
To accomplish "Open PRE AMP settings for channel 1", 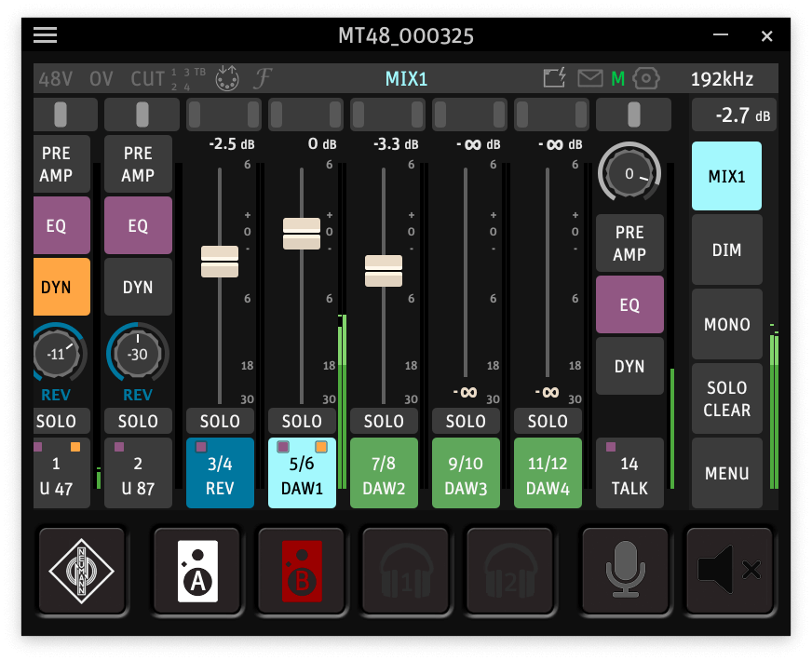I will [x=61, y=164].
